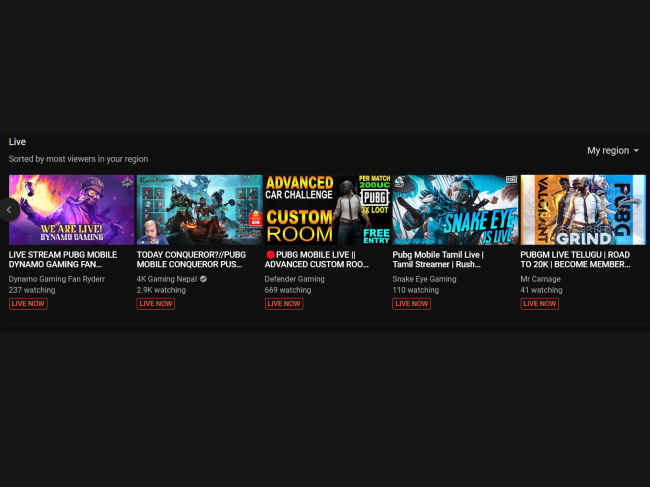Open title 'TODAY CONQUEROR?//PUBG MOBILE CONQUEROR PUS...'

point(192,259)
